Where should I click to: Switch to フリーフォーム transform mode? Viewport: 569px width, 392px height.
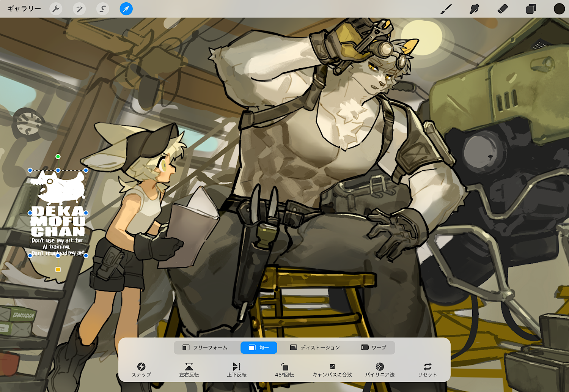pyautogui.click(x=205, y=348)
